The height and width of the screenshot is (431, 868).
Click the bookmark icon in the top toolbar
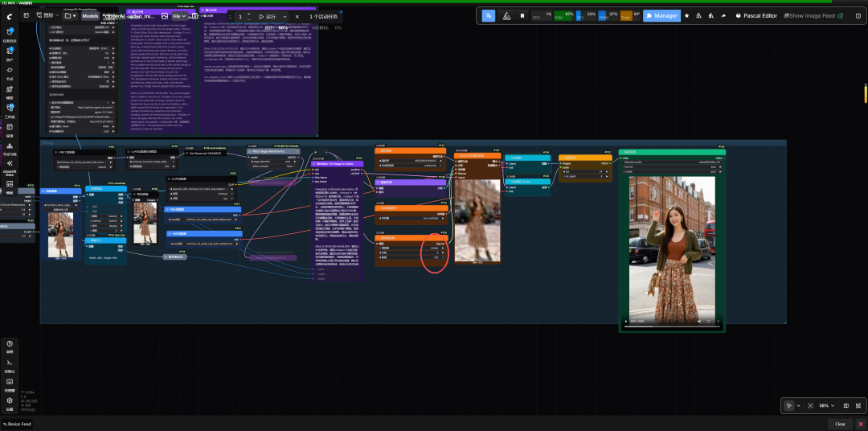click(522, 15)
